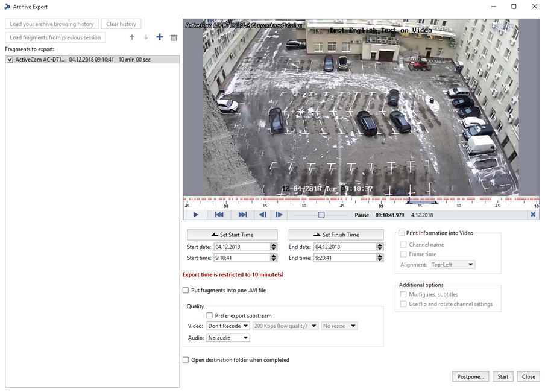The height and width of the screenshot is (392, 545).
Task: Click Load your archive browsing history
Action: 52,24
